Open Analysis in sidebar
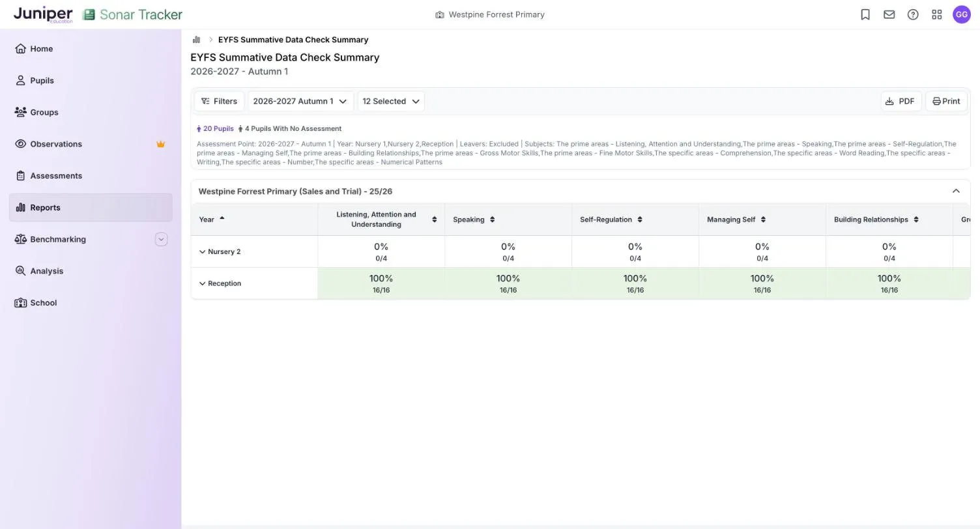The height and width of the screenshot is (529, 980). point(91,271)
